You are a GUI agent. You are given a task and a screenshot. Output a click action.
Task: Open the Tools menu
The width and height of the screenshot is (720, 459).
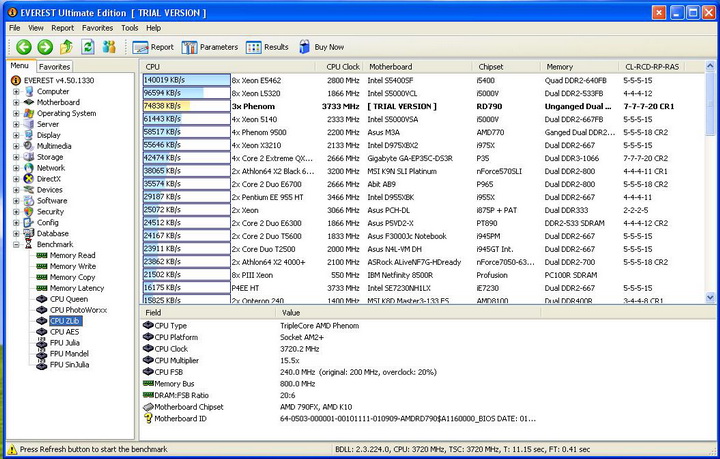pos(129,28)
